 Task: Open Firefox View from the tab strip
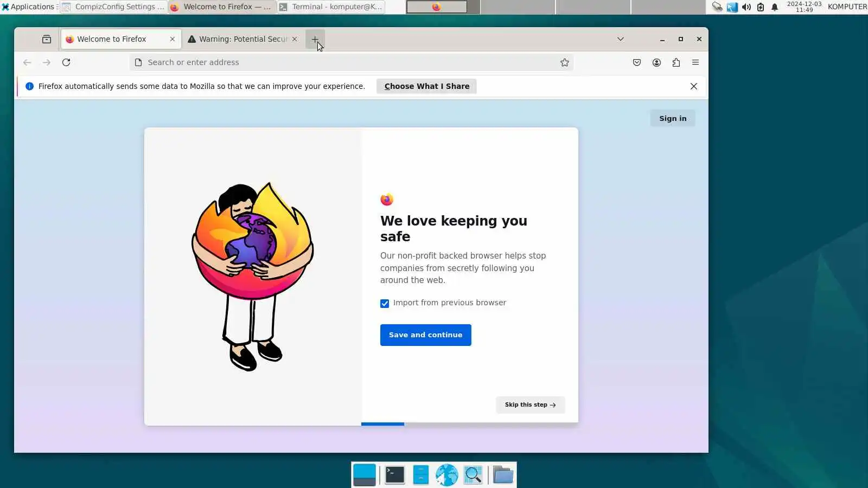[47, 39]
